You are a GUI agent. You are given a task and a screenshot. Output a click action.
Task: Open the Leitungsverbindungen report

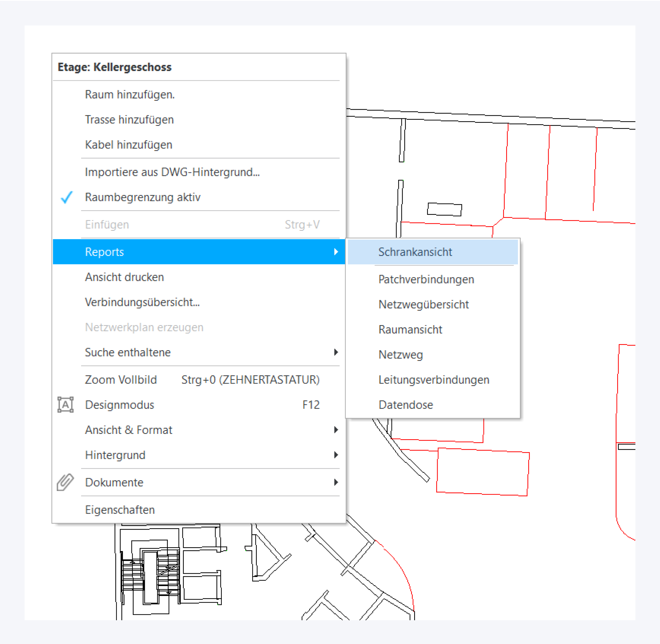[x=433, y=380]
